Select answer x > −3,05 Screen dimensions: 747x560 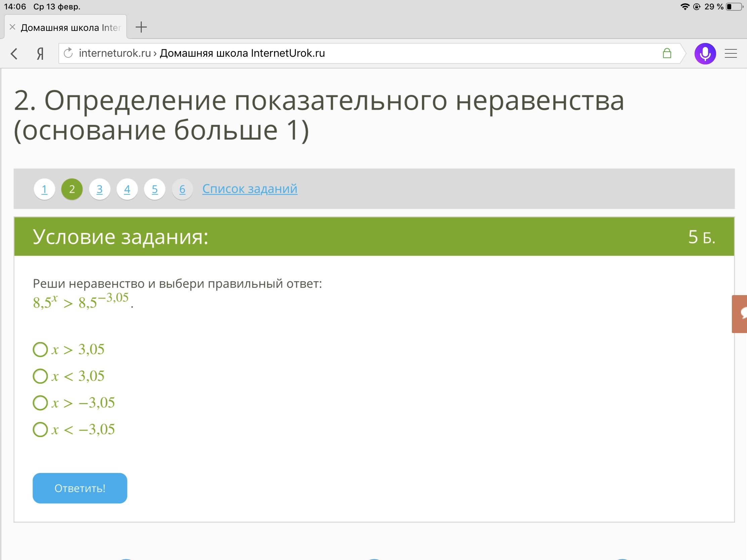pyautogui.click(x=40, y=403)
